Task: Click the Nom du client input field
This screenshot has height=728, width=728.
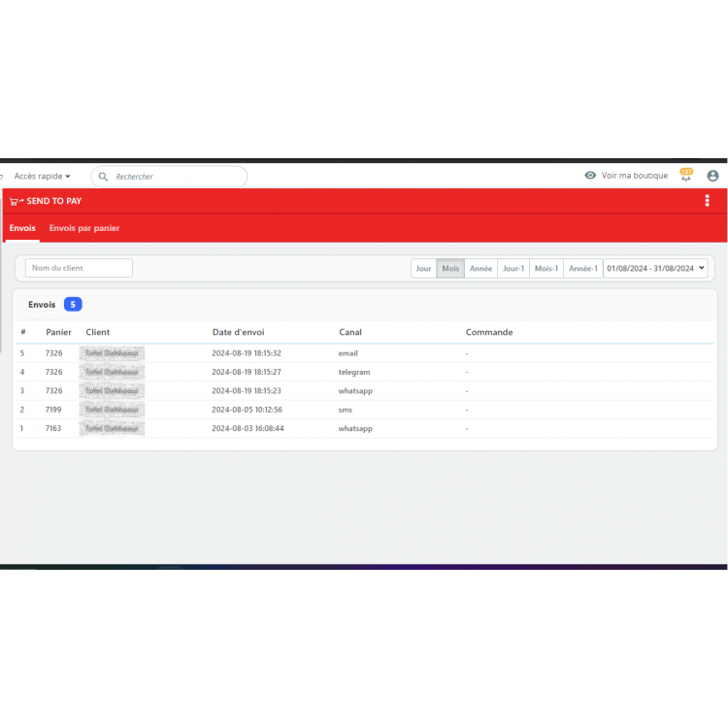Action: (79, 268)
